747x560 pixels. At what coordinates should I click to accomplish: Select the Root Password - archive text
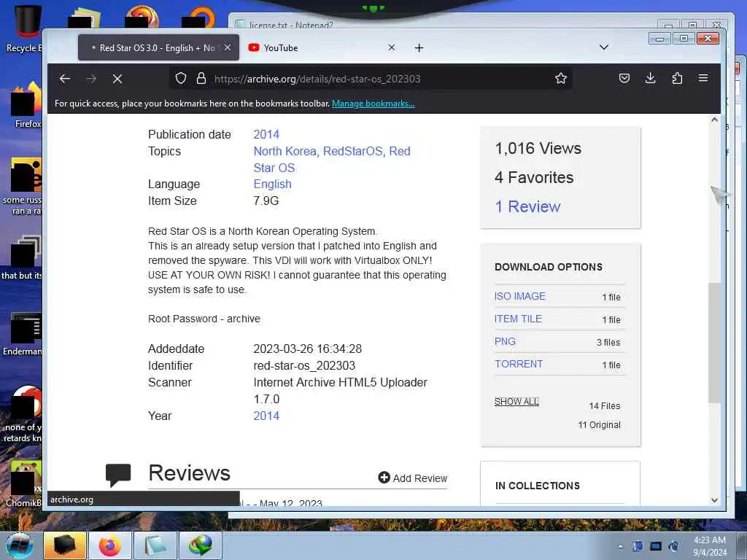(204, 319)
